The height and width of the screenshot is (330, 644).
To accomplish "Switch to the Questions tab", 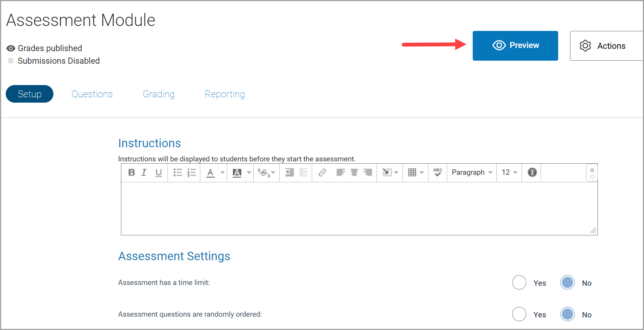I will click(92, 94).
